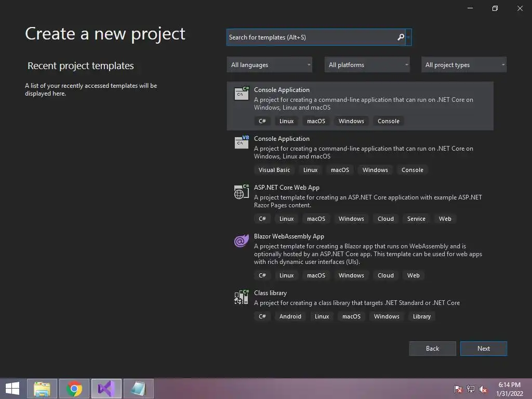Click the Next button
The width and height of the screenshot is (532, 399).
click(x=484, y=349)
